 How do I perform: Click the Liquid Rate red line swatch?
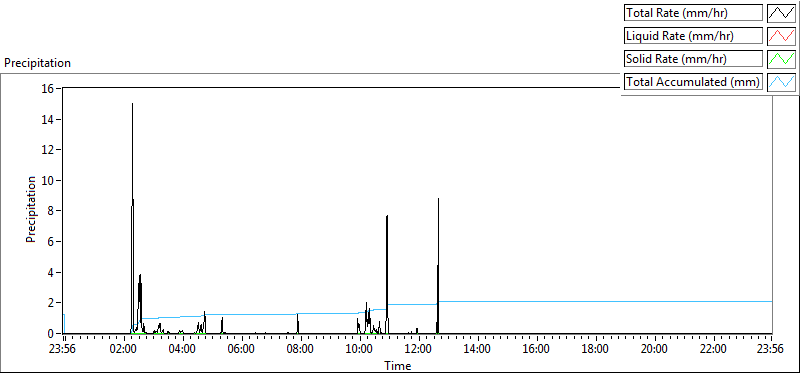[782, 36]
